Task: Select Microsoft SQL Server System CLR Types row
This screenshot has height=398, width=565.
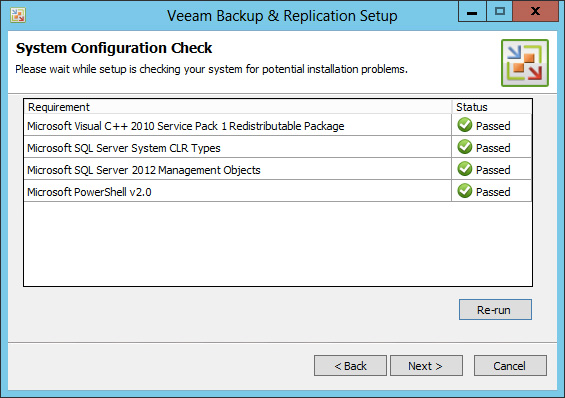Action: [x=278, y=147]
